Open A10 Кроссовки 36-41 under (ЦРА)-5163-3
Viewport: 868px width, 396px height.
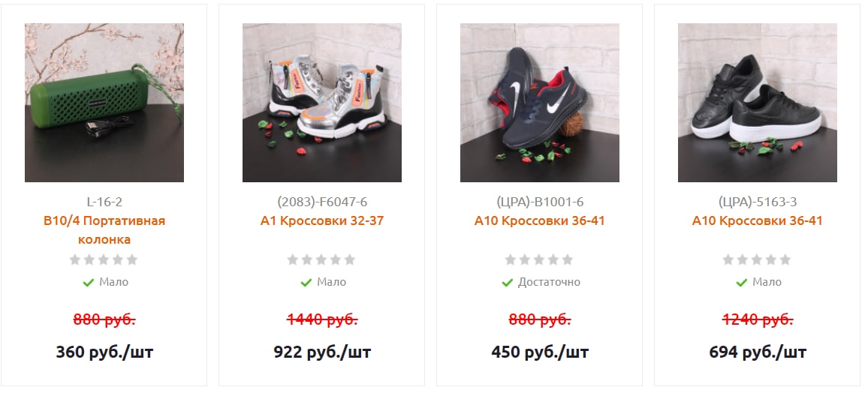[x=758, y=220]
